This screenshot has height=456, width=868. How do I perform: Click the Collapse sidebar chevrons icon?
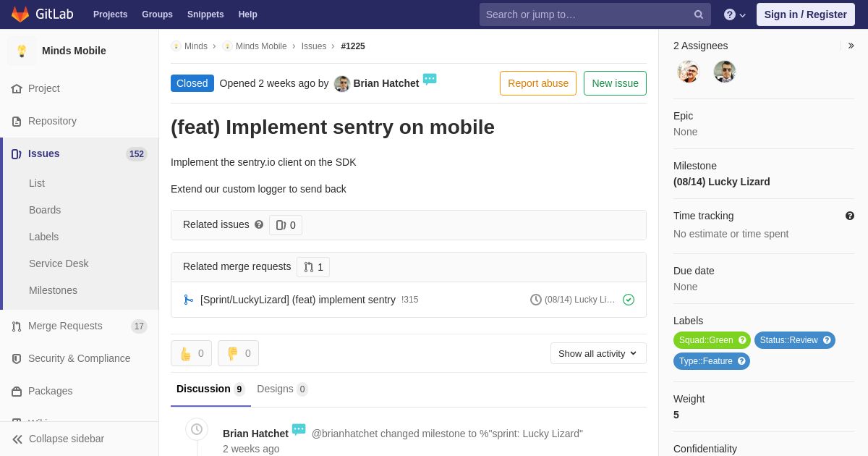(17, 439)
